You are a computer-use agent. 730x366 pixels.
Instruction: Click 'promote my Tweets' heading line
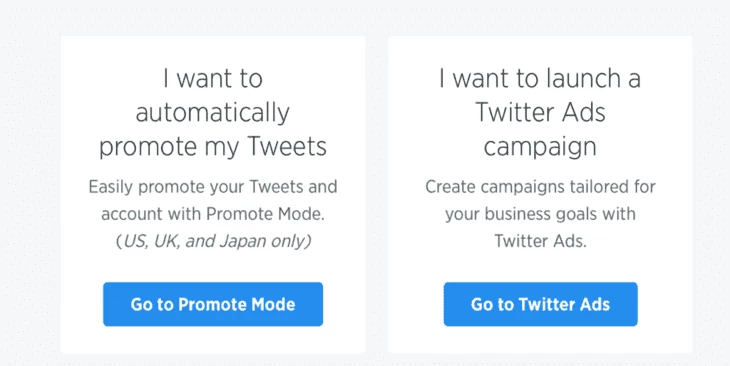tap(213, 147)
